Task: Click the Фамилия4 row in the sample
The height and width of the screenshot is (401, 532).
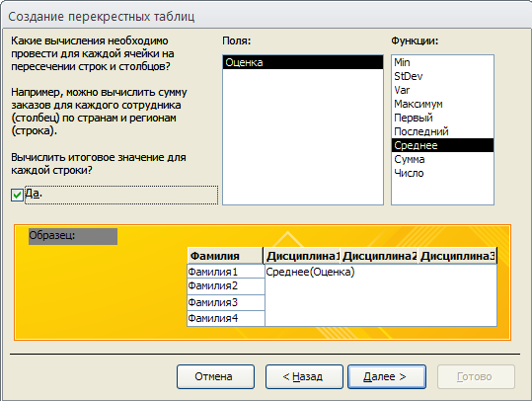Action: tap(226, 318)
